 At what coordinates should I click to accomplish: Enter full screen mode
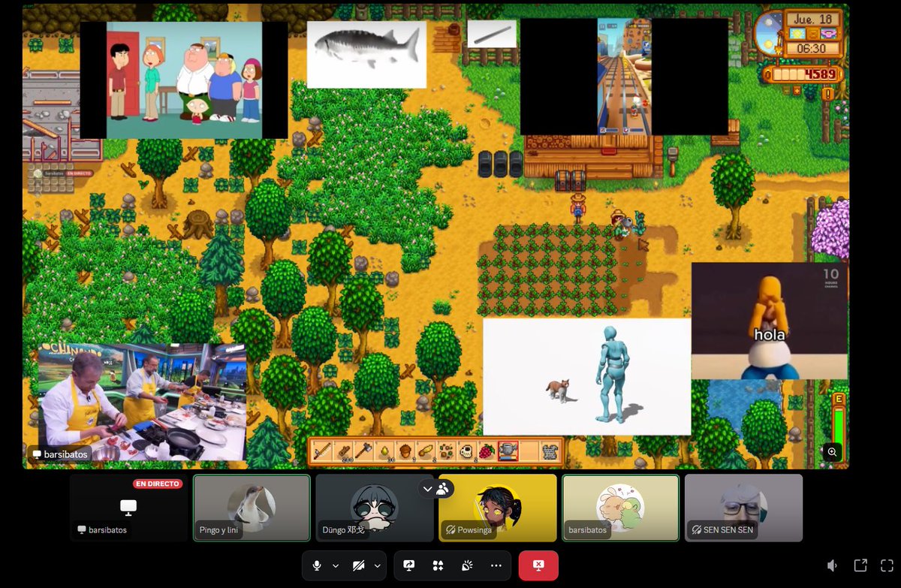(x=887, y=565)
